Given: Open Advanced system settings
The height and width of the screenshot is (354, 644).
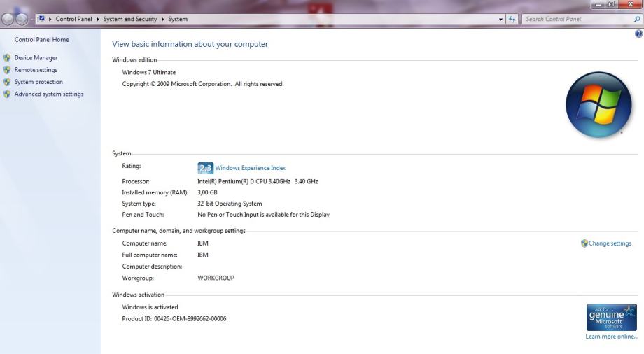Looking at the screenshot, I should coord(49,94).
